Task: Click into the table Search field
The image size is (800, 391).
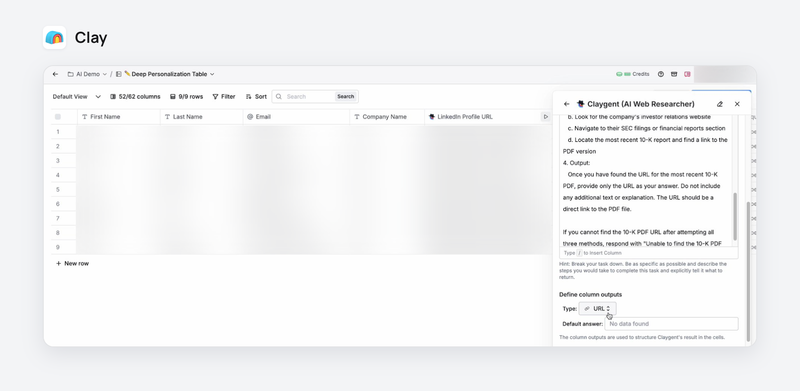Action: coord(305,96)
